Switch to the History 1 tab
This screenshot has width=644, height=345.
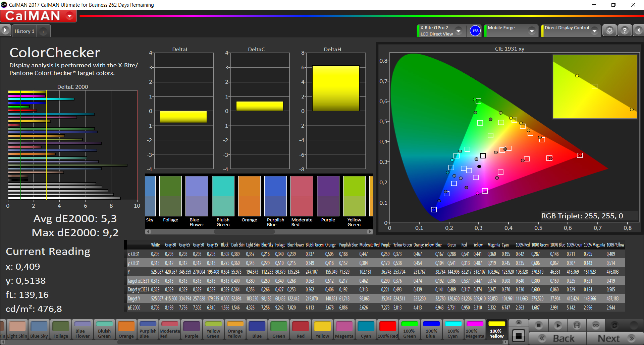coord(24,31)
